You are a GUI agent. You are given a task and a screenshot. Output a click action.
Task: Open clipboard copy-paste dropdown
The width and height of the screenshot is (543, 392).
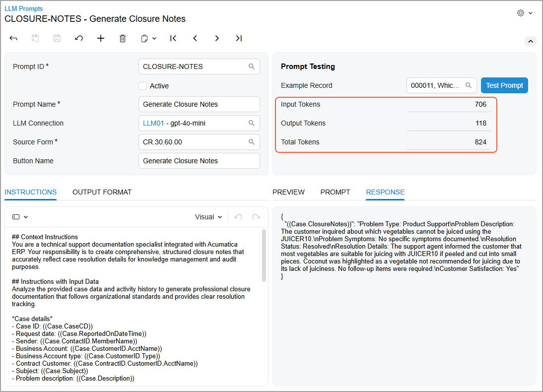(149, 38)
